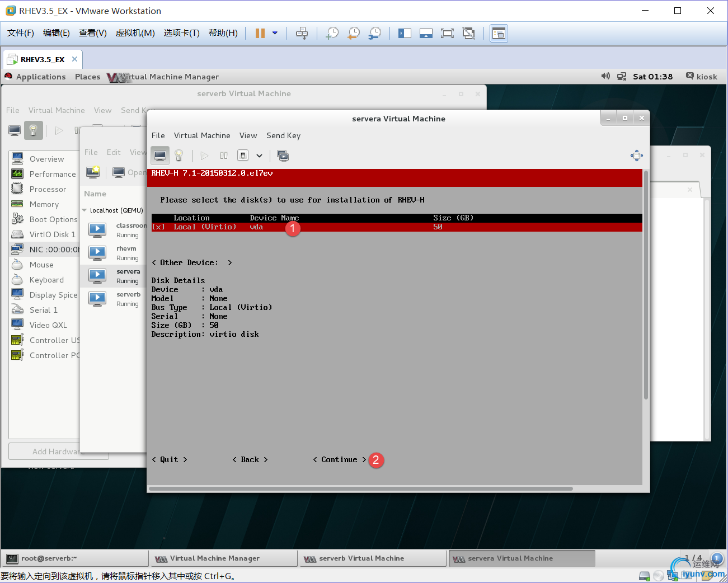Click the shutdown button in servera toolbar
Screen dimensions: 728x583
243,156
